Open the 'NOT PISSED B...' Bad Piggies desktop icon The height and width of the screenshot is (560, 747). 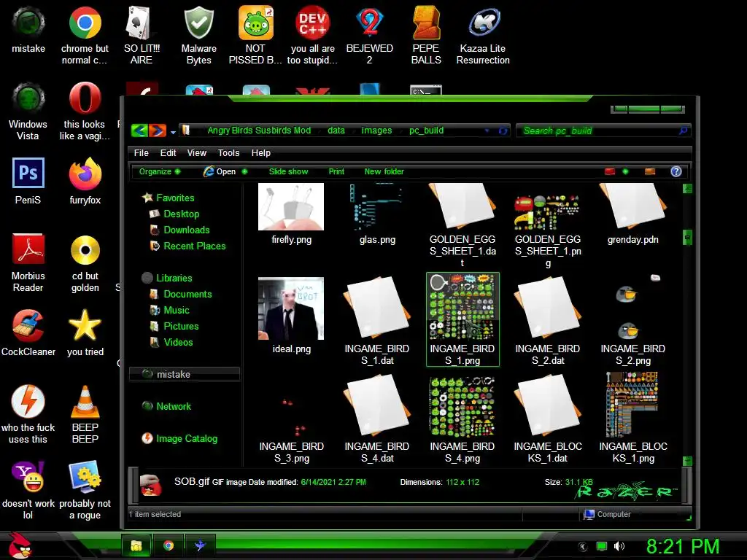click(255, 34)
